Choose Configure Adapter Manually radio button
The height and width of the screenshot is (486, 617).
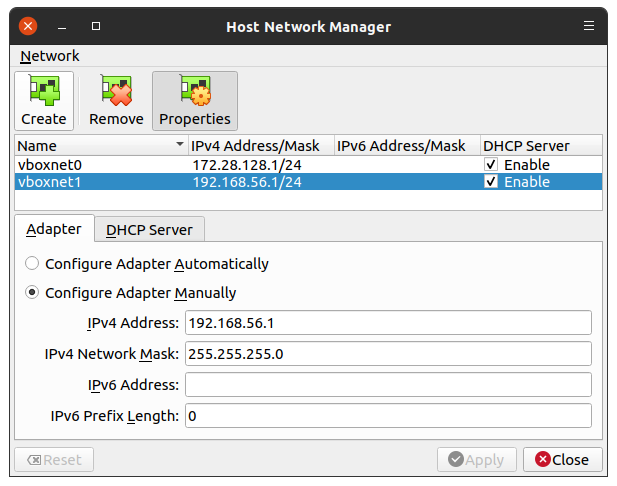click(x=32, y=293)
